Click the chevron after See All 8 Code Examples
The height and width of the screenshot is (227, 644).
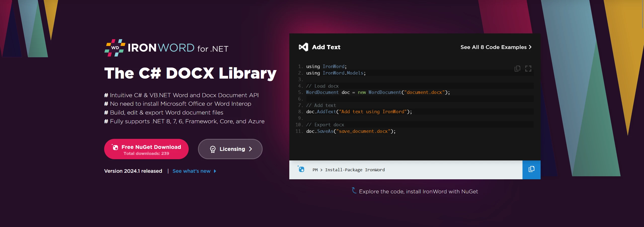coord(530,47)
